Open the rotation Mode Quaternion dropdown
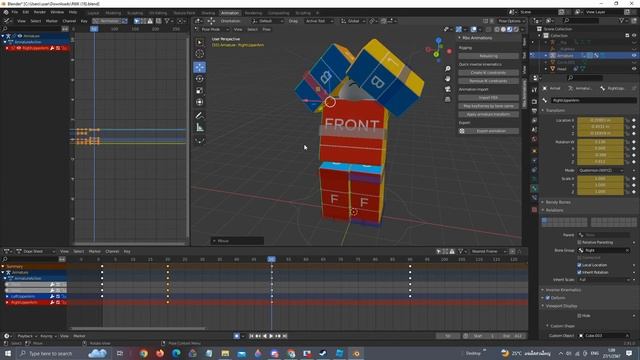640x360 pixels. (x=600, y=170)
